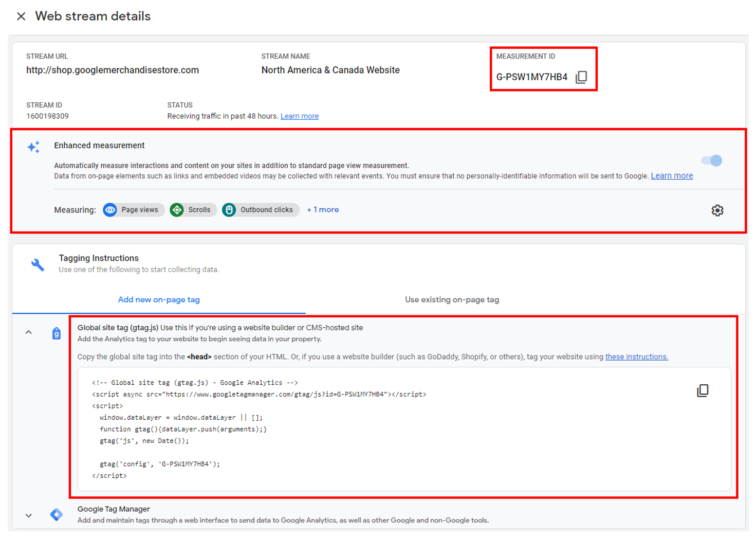Select the stream ID 1600198309
756x537 pixels.
(47, 116)
